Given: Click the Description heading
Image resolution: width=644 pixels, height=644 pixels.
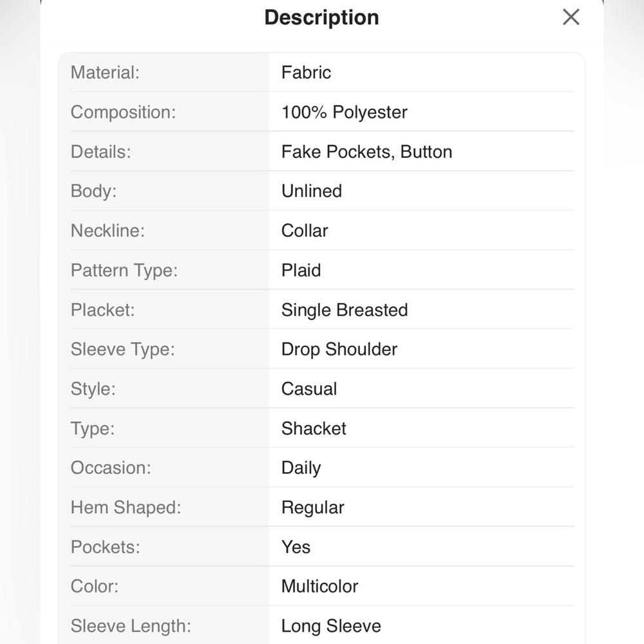Looking at the screenshot, I should 321,17.
